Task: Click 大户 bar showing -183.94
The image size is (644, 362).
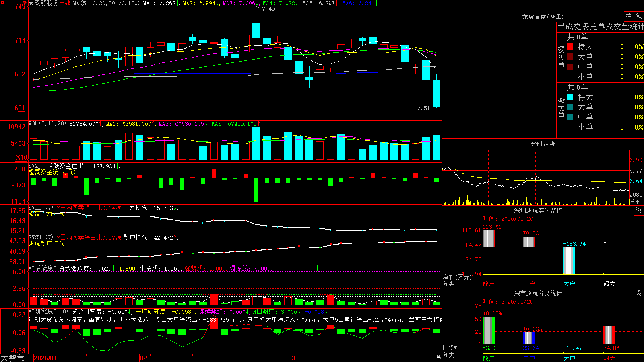Action: (569, 261)
